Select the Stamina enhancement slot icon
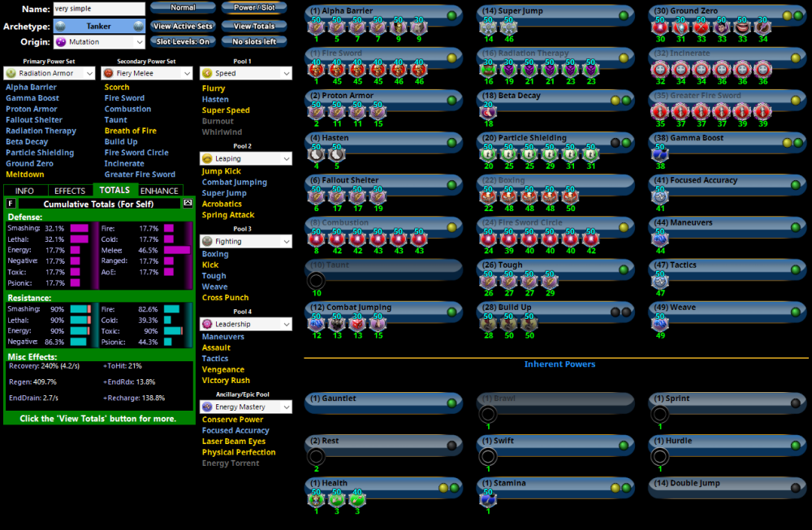 pyautogui.click(x=488, y=498)
